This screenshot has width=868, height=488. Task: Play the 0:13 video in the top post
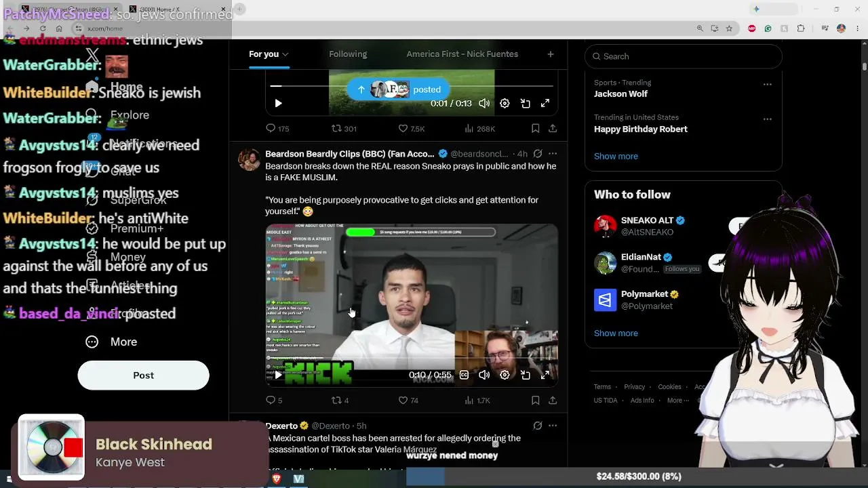(278, 104)
